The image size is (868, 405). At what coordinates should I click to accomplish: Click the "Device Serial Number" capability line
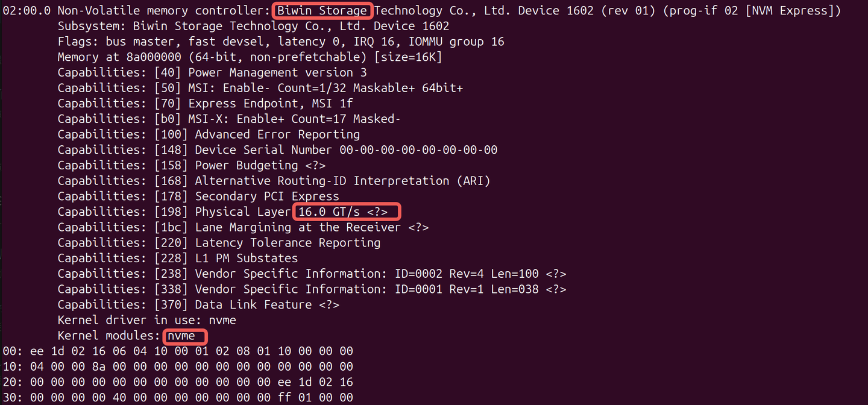(x=277, y=149)
